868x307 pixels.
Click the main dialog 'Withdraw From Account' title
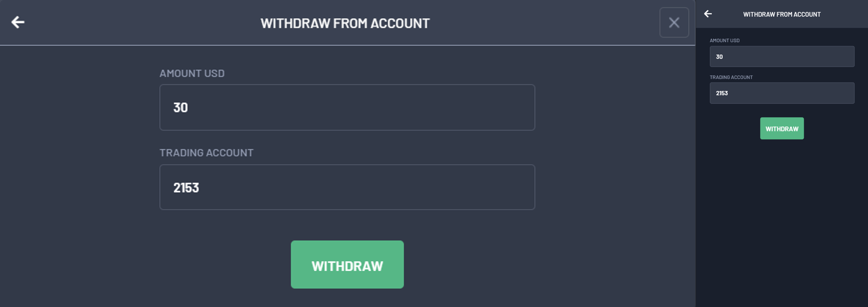[x=345, y=23]
